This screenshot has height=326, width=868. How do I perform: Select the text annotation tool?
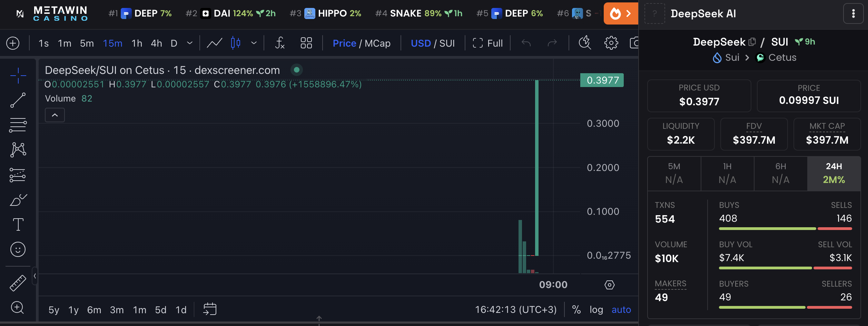point(18,224)
